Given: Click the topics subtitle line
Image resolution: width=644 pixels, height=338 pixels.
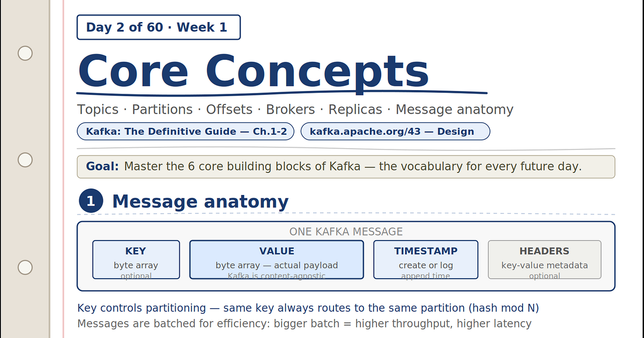Looking at the screenshot, I should (295, 109).
